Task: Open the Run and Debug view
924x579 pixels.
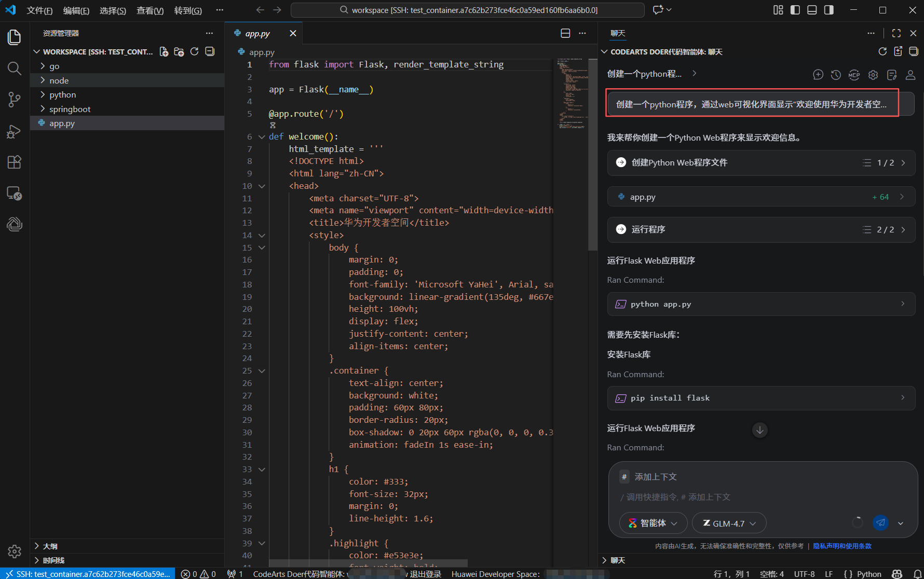Action: coord(15,131)
